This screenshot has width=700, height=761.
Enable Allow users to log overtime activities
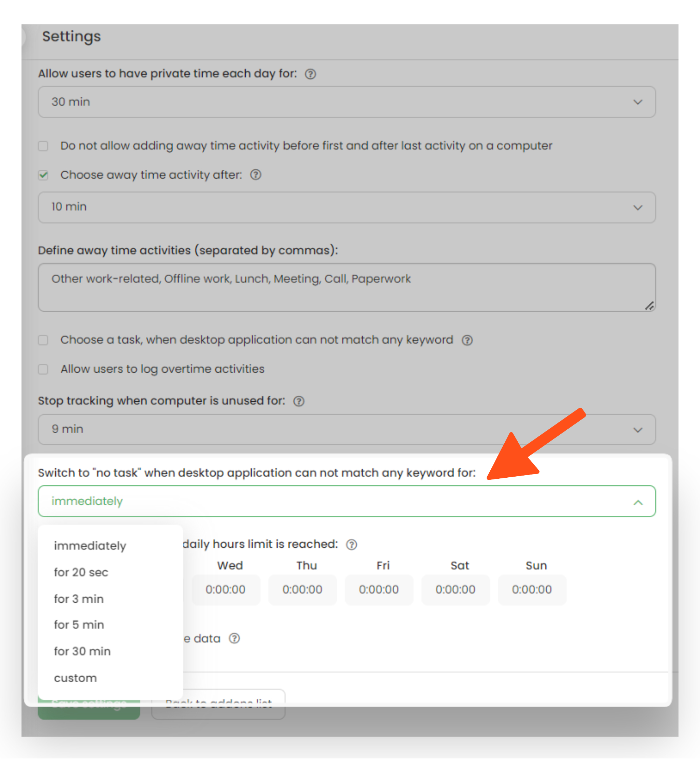pyautogui.click(x=43, y=369)
